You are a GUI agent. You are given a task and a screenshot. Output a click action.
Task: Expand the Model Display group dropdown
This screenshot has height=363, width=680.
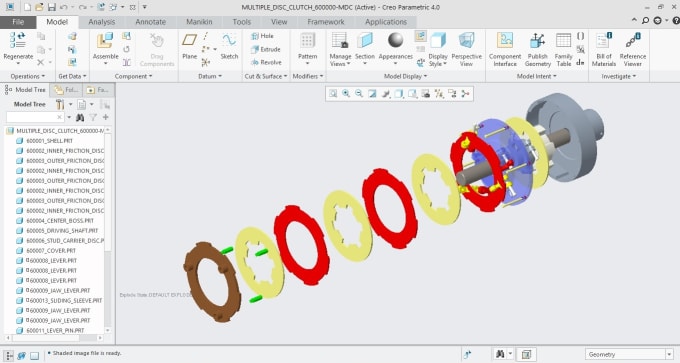405,76
